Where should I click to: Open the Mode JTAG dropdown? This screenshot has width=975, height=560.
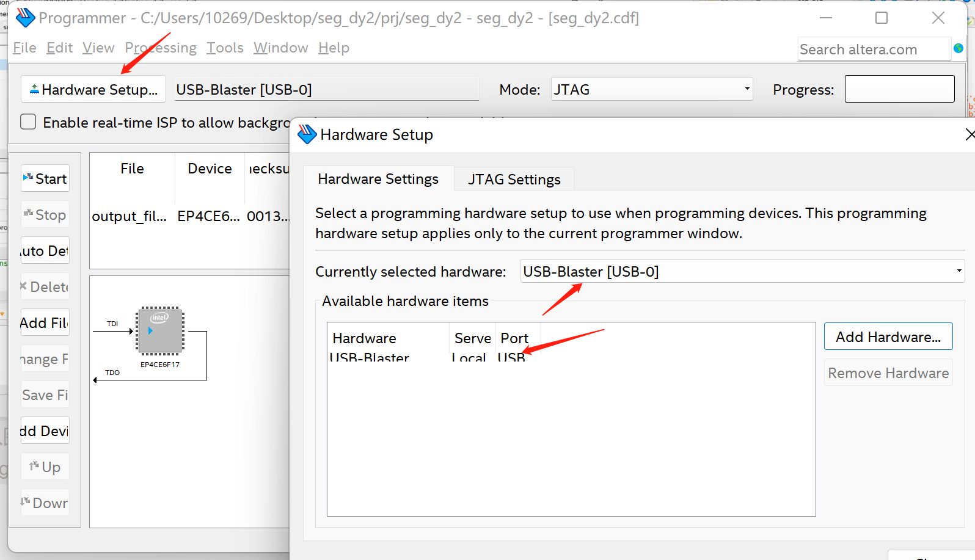click(652, 89)
